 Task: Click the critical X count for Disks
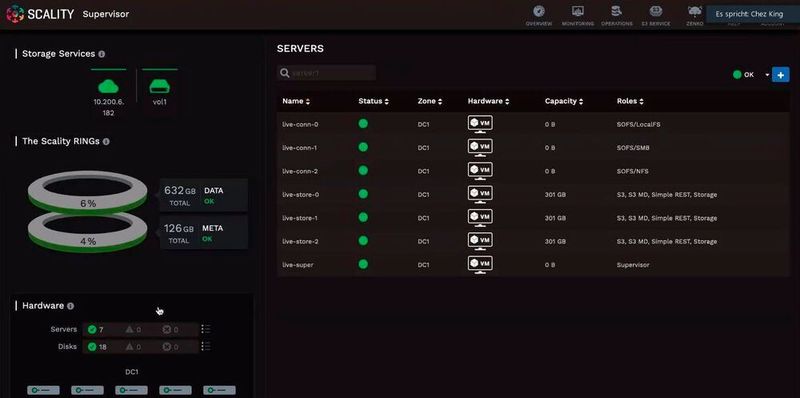170,347
